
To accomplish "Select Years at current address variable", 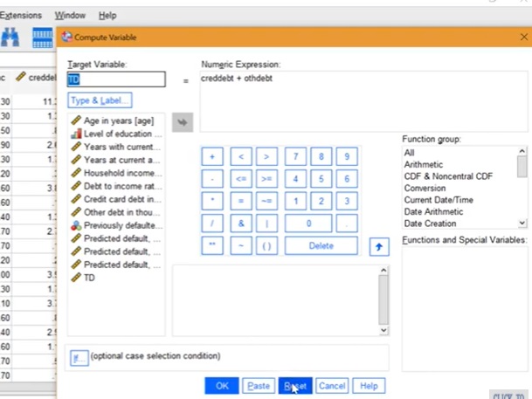I will [116, 160].
